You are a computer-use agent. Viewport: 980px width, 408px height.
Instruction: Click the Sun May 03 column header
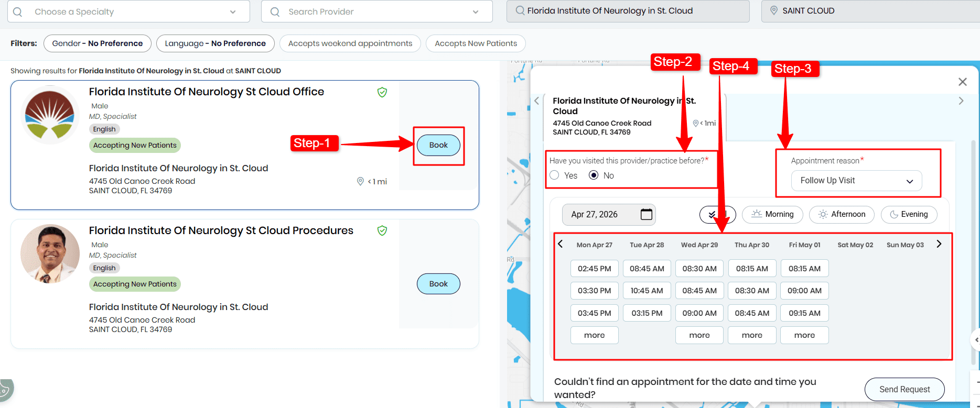pyautogui.click(x=905, y=245)
